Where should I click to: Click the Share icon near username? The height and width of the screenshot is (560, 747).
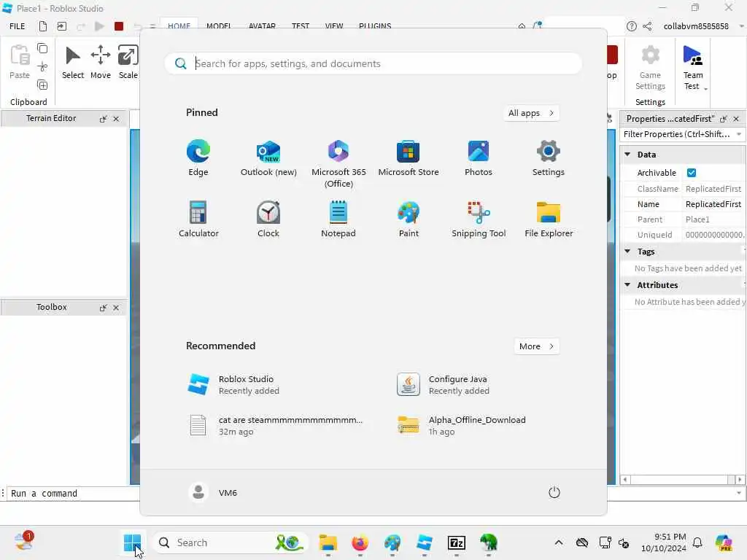click(647, 26)
